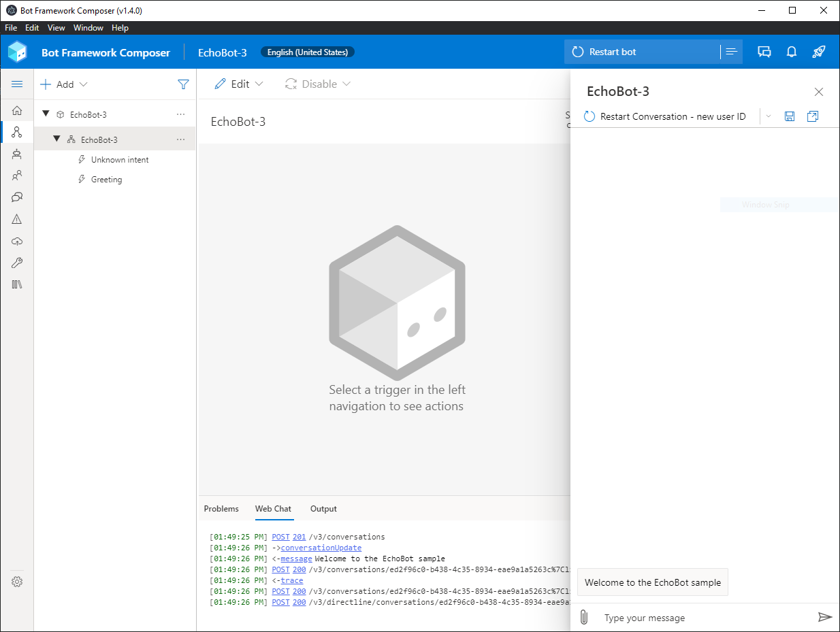Open the File menu
The height and width of the screenshot is (632, 840).
pyautogui.click(x=10, y=28)
